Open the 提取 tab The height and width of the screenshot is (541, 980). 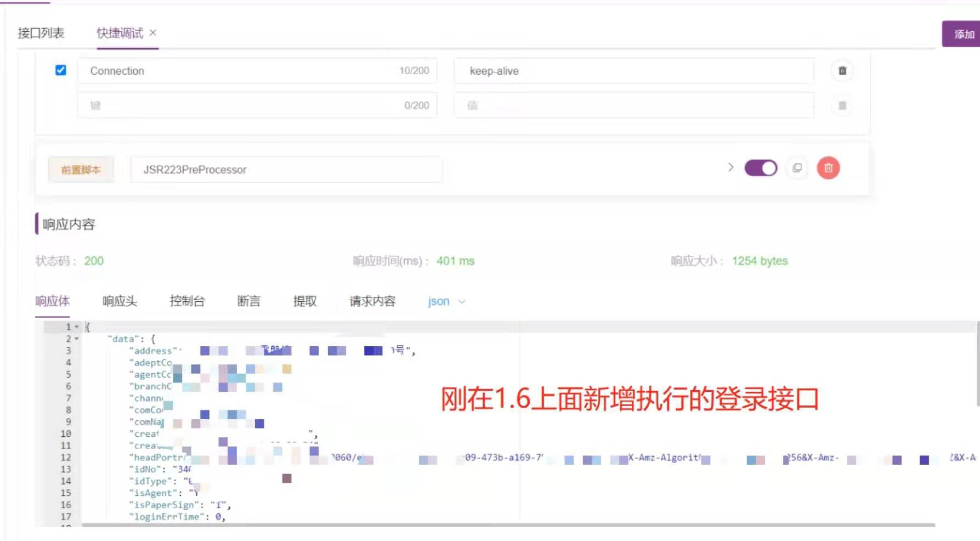pyautogui.click(x=305, y=301)
